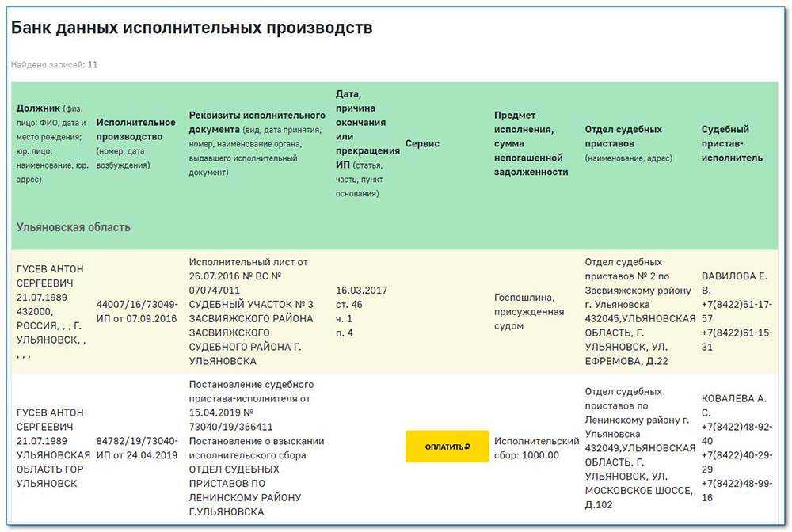Click the Ленинскому району bailiff department cell

[640, 448]
